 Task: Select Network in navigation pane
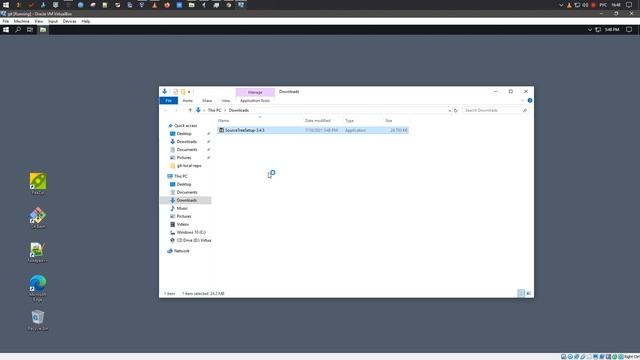(x=182, y=251)
